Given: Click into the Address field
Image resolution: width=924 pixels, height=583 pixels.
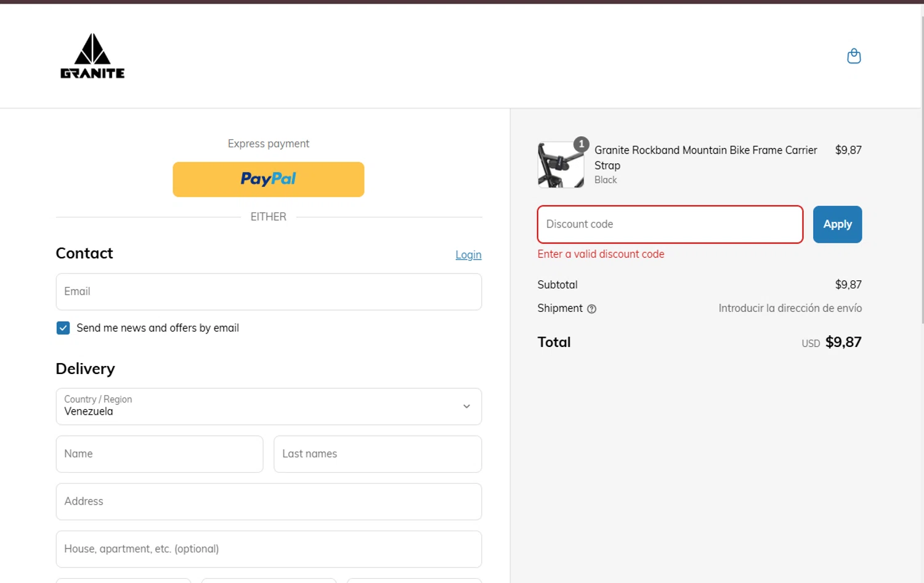Looking at the screenshot, I should (269, 502).
